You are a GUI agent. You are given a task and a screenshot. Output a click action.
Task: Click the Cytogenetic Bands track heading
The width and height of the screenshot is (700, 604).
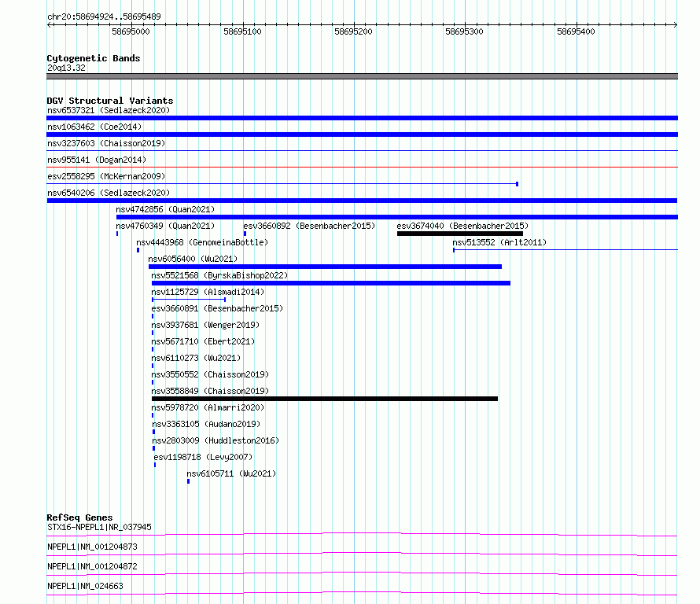pyautogui.click(x=94, y=58)
